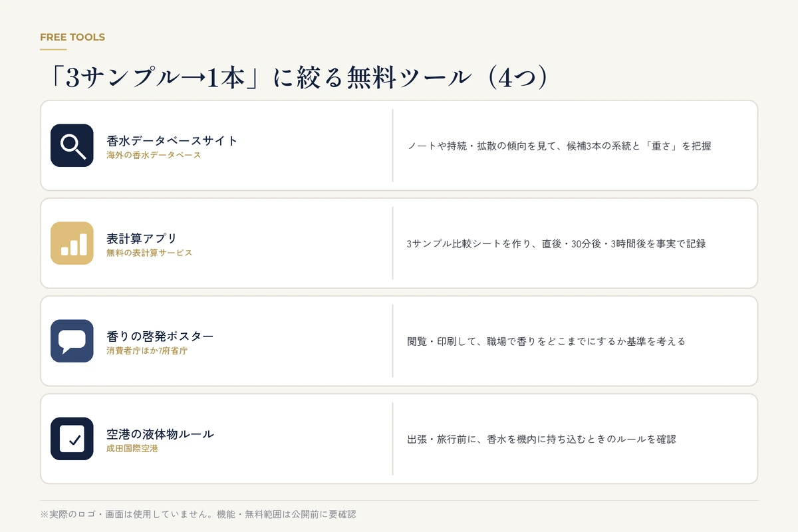Viewport: 798px width, 532px height.
Task: Click the 海外の香水データベース subtitle
Action: tap(154, 155)
